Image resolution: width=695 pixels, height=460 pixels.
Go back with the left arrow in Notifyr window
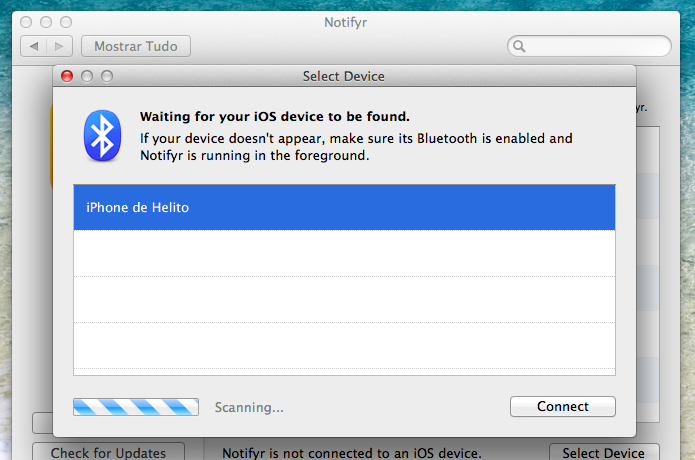34,46
